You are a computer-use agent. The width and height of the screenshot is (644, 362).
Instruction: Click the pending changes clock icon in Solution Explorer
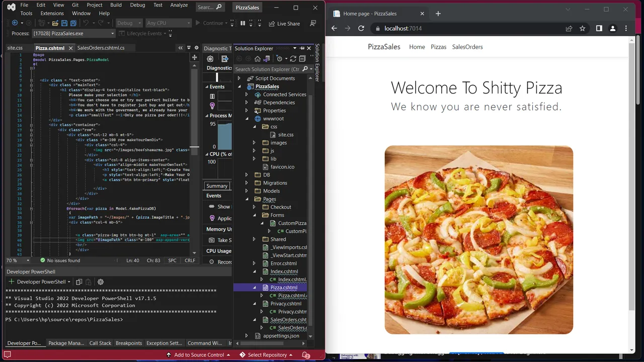coord(280,59)
